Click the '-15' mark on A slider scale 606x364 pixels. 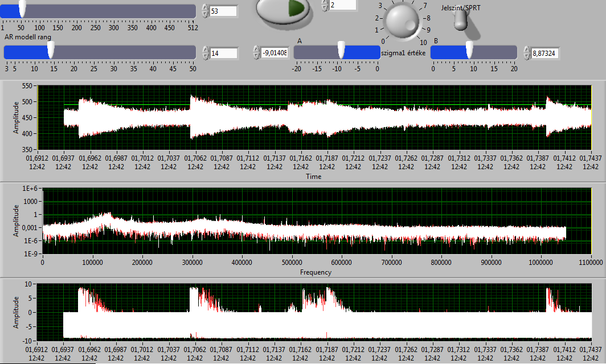(317, 69)
